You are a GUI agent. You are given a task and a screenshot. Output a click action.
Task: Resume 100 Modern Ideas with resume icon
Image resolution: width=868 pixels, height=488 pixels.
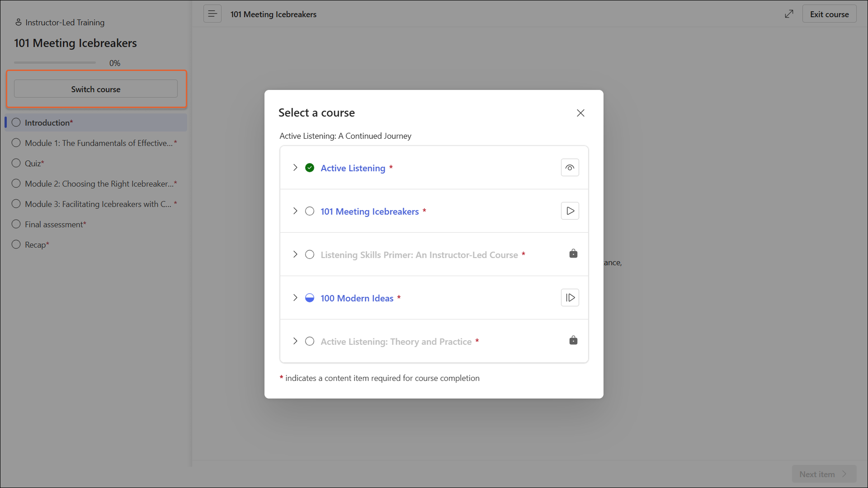pos(570,298)
